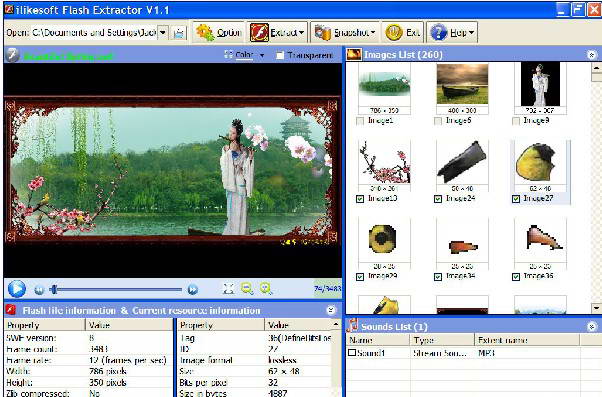The height and width of the screenshot is (397, 602).
Task: Collapse the Sounds List panel
Action: [592, 326]
